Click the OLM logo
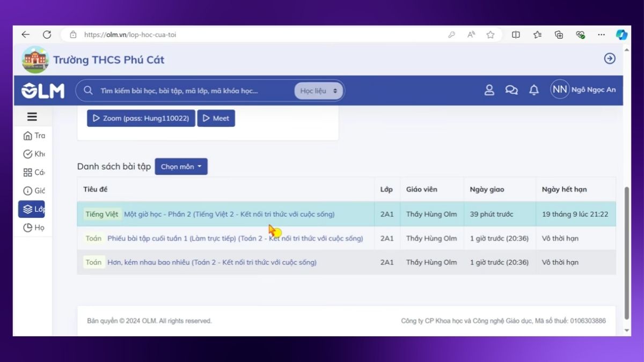This screenshot has width=644, height=362. click(43, 91)
